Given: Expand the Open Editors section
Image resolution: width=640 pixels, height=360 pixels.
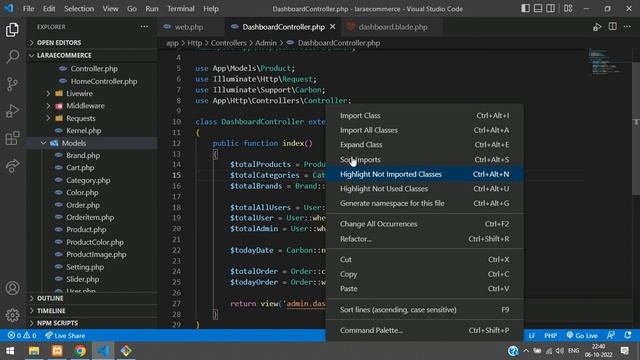Looking at the screenshot, I should click(x=93, y=42).
